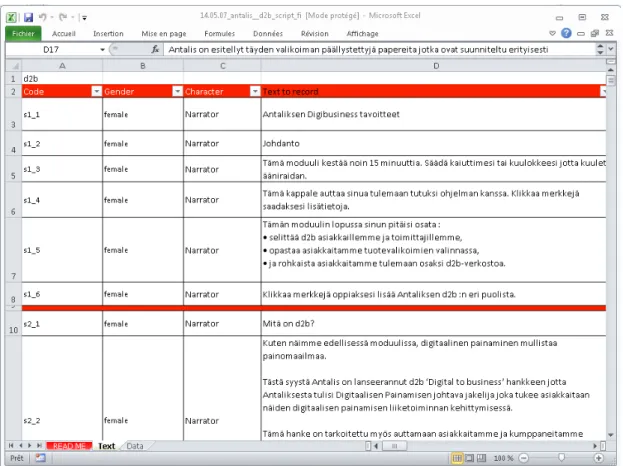The height and width of the screenshot is (466, 623).
Task: Expand the formula bar with the end chevron
Action: [611, 49]
